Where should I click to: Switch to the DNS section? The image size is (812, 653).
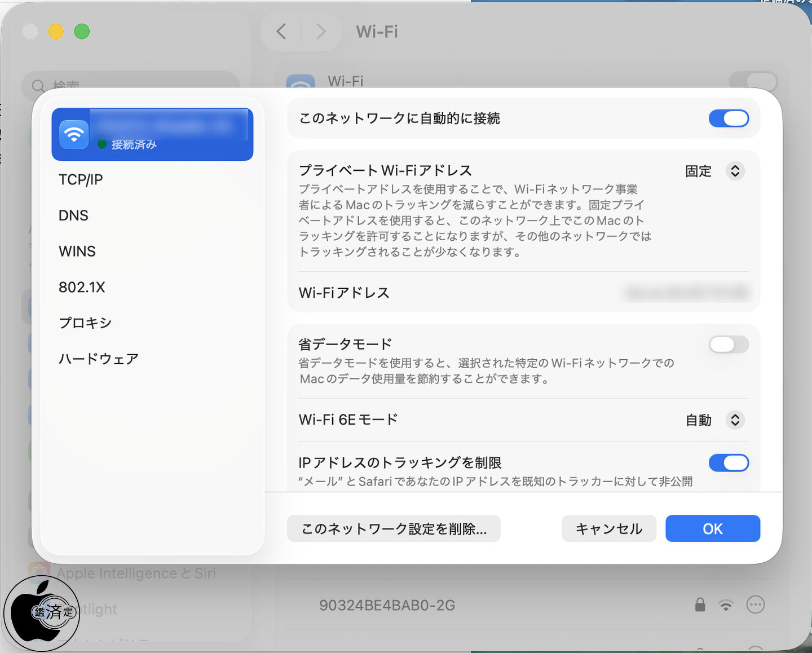pos(73,215)
